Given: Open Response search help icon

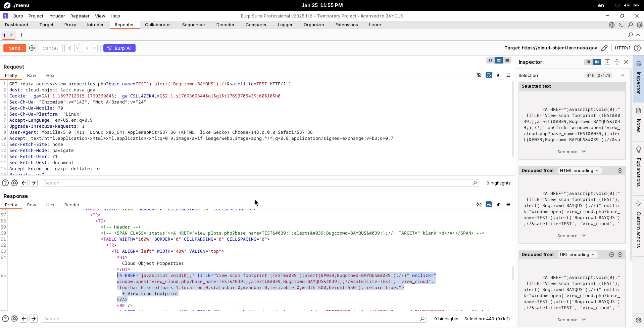Looking at the screenshot, I should click(5, 319).
